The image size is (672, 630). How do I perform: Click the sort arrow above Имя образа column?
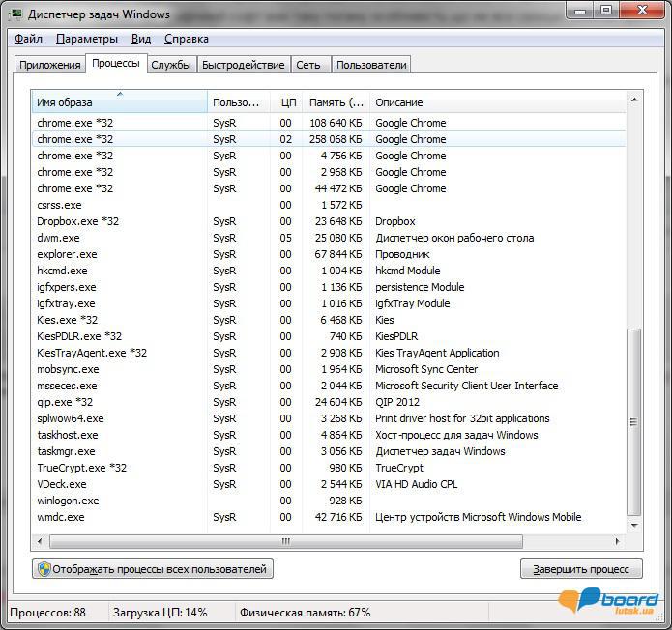120,94
